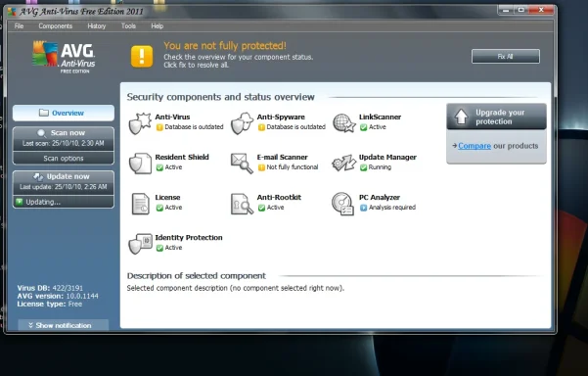Click 'You are not fully protected!' heading
588x376 pixels.
click(x=225, y=46)
